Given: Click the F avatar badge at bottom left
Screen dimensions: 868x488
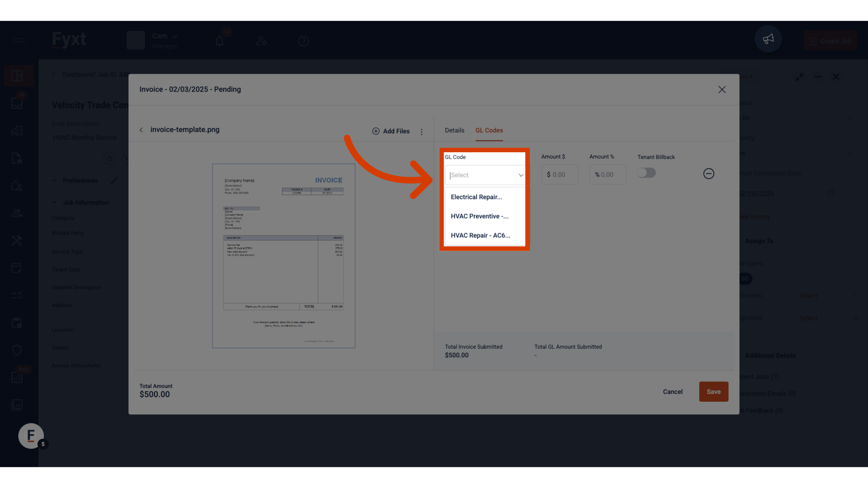Looking at the screenshot, I should [x=31, y=436].
